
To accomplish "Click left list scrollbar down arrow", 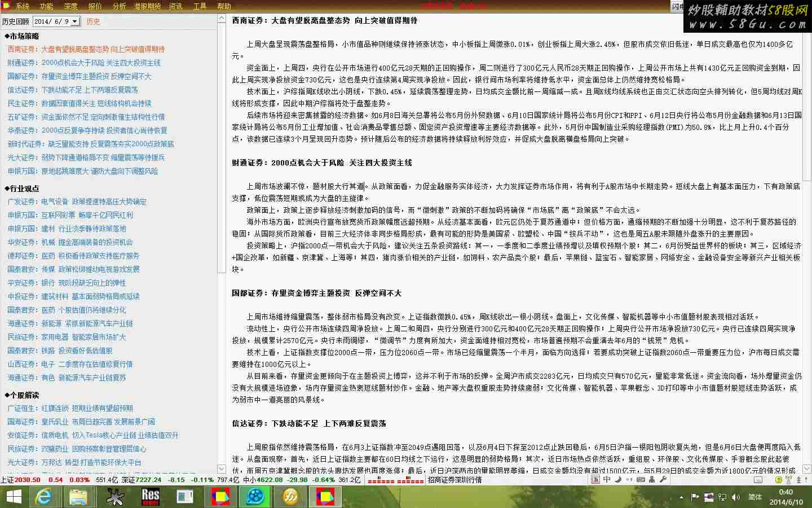I will point(222,468).
